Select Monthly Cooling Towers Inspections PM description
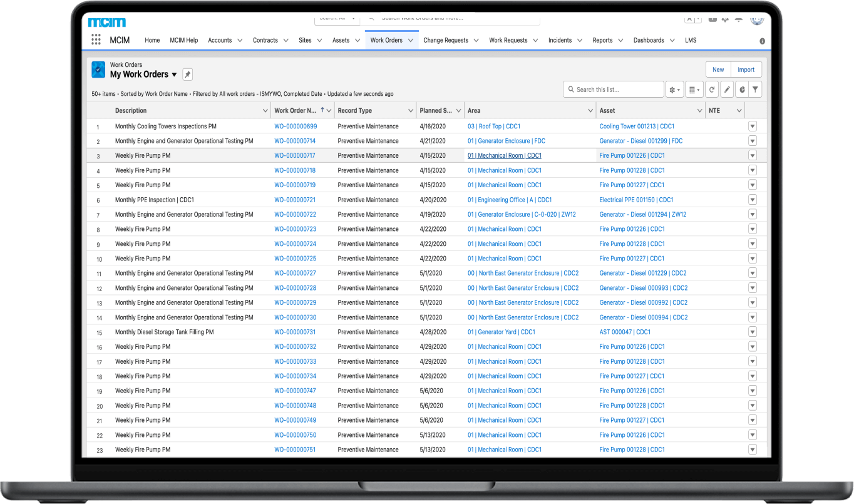The width and height of the screenshot is (854, 504). 166,126
